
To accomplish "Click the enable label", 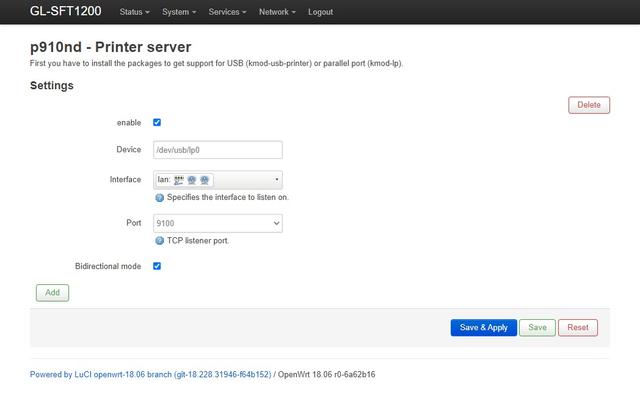I will pyautogui.click(x=129, y=122).
